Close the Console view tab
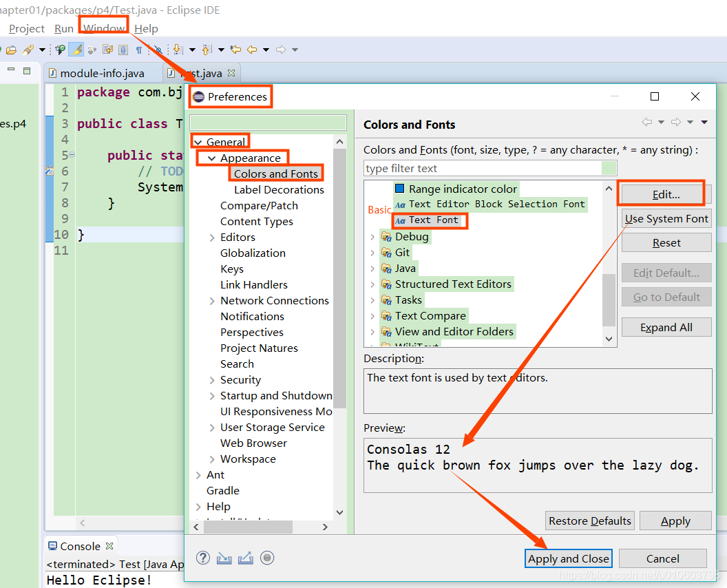This screenshot has width=727, height=588. 109,546
